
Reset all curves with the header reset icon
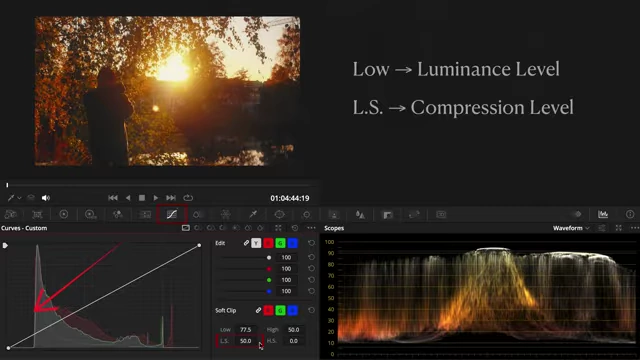pyautogui.click(x=295, y=228)
